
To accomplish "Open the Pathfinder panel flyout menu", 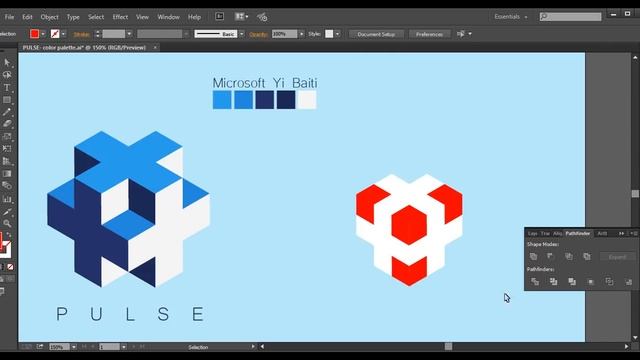I will [634, 233].
